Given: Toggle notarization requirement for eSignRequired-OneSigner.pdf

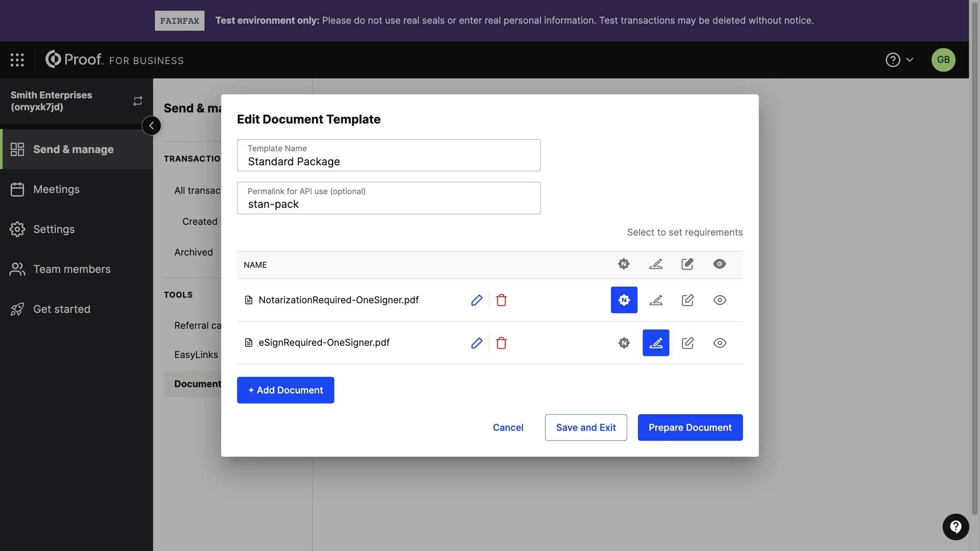Looking at the screenshot, I should 624,343.
